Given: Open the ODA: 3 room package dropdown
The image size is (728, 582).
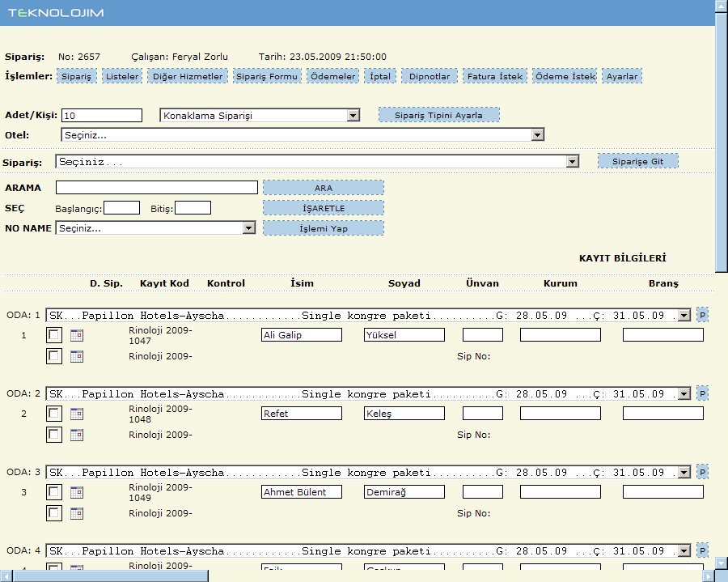Looking at the screenshot, I should tap(368, 473).
